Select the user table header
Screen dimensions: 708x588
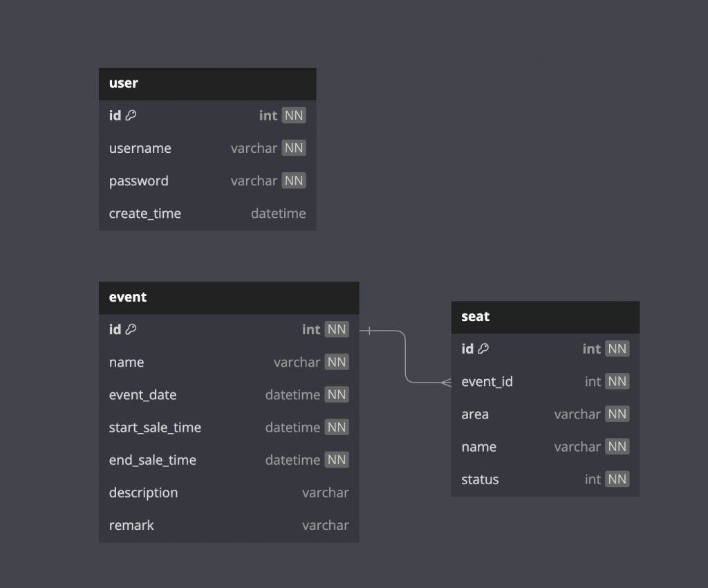coord(207,84)
